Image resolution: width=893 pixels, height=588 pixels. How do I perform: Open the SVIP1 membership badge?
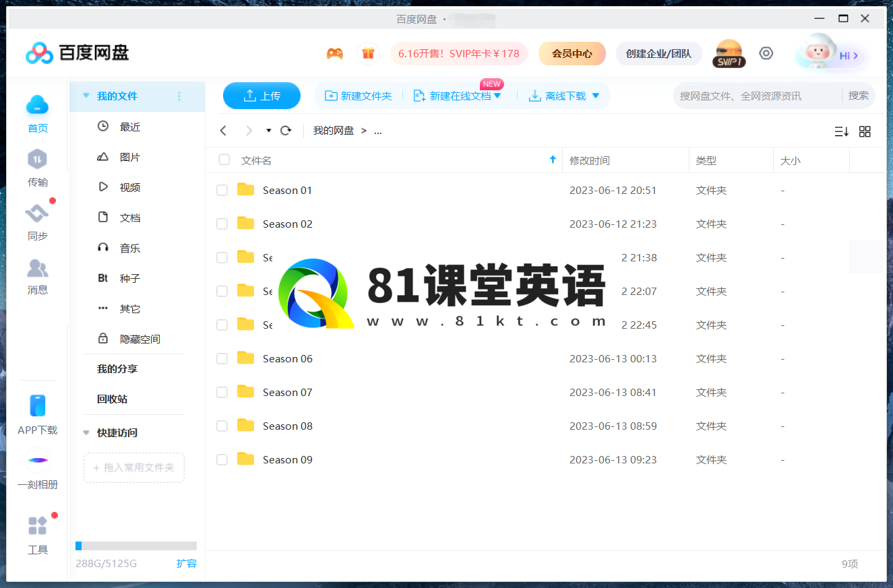pos(729,53)
